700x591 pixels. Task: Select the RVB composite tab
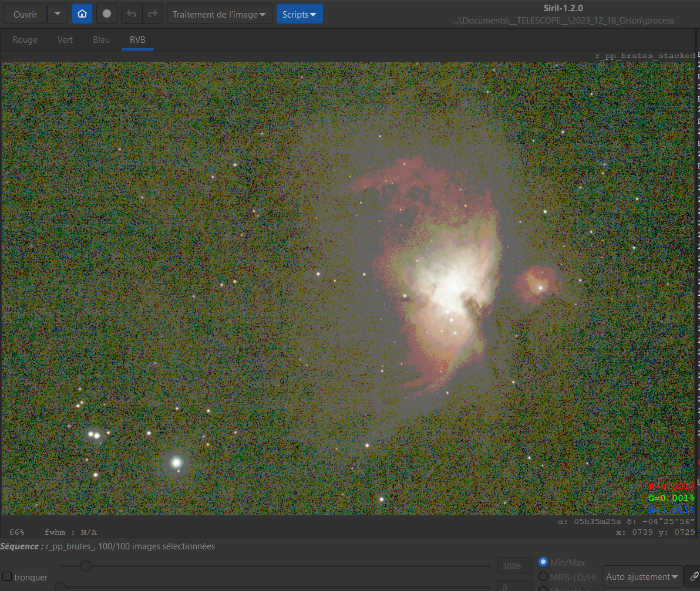click(137, 40)
